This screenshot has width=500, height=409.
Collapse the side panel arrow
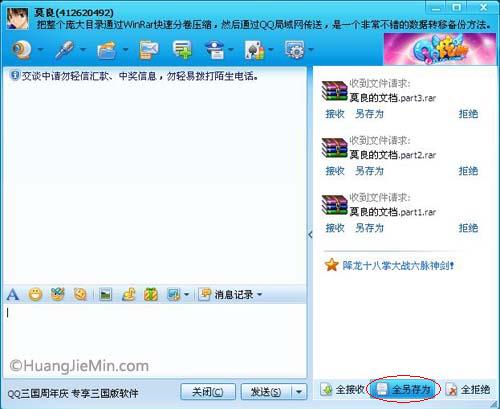(x=310, y=235)
